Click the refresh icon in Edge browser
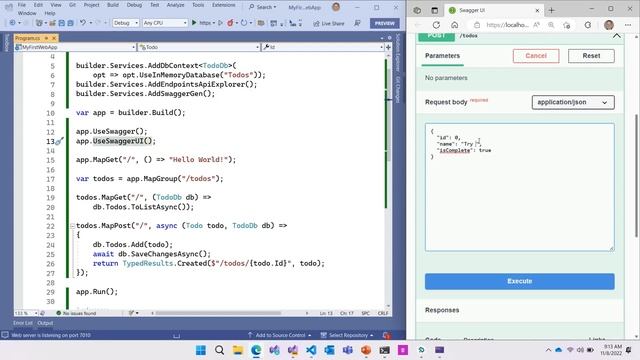Viewport: 640px width, 360px height. click(x=436, y=25)
